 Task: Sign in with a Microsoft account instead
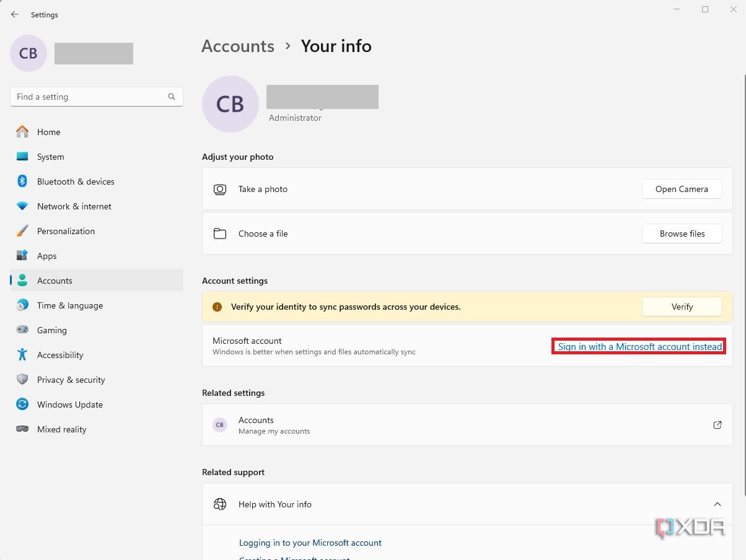pos(638,346)
